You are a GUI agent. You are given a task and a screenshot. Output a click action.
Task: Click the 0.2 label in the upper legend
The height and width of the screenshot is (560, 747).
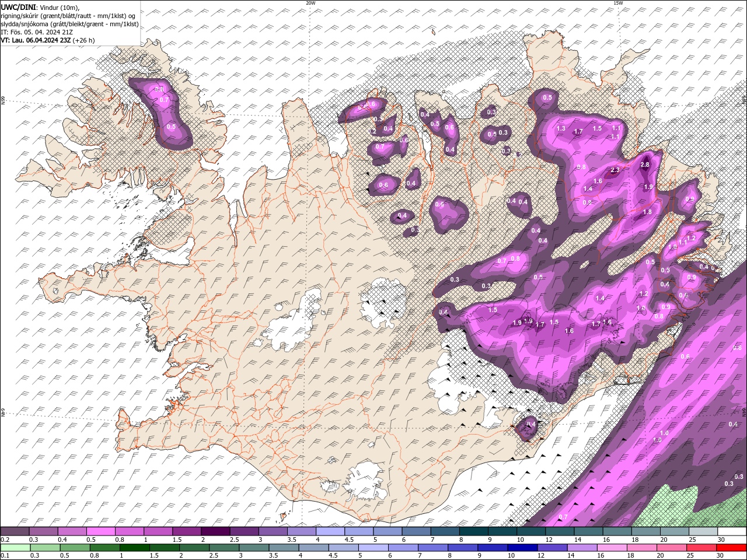click(5, 540)
